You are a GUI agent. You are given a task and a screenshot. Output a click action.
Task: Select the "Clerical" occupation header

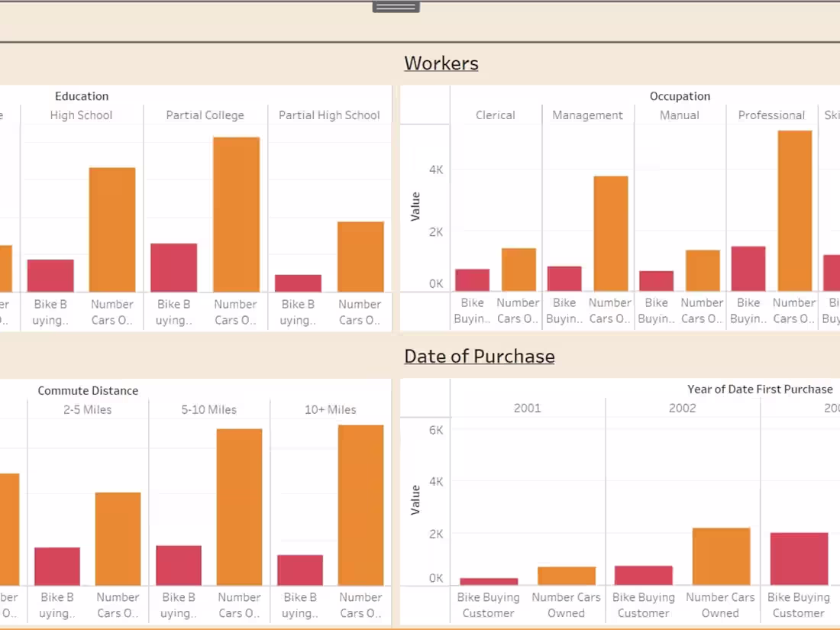tap(495, 115)
